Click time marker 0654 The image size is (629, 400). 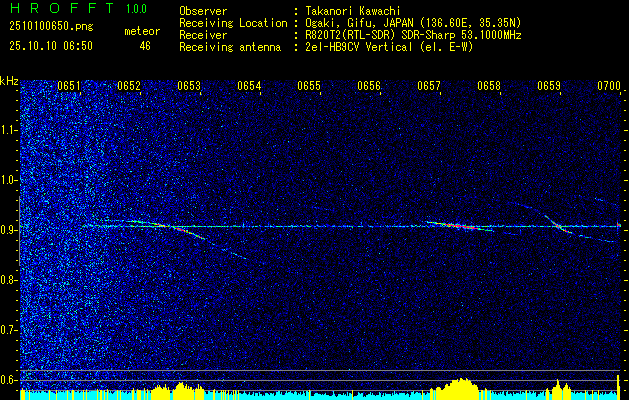click(x=249, y=86)
